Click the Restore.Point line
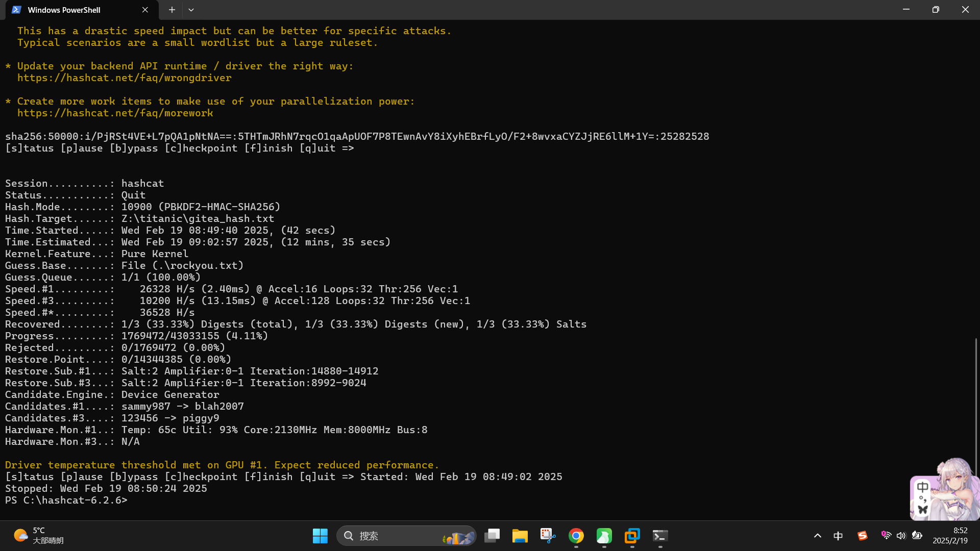Viewport: 980px width, 551px height. click(x=118, y=359)
